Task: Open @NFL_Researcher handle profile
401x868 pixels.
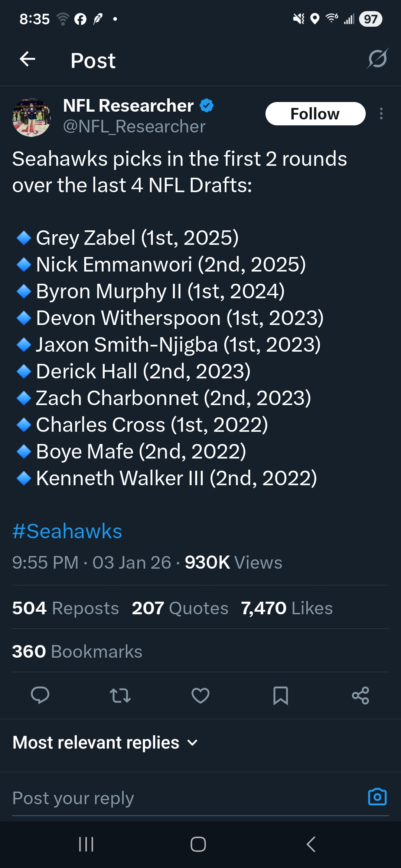Action: point(134,126)
